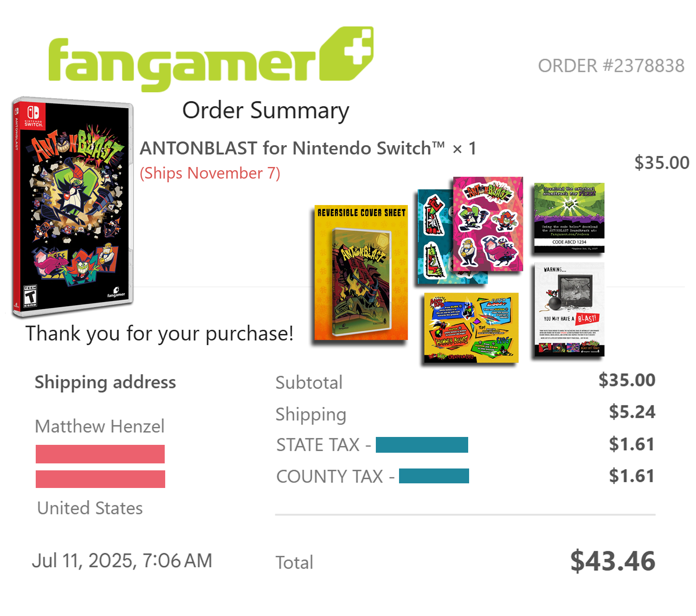
Task: Open the ANTONBLAST Switch box art image
Action: pos(73,206)
